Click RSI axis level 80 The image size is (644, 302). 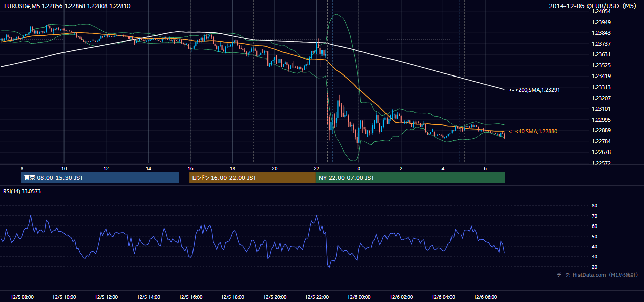tap(595, 206)
